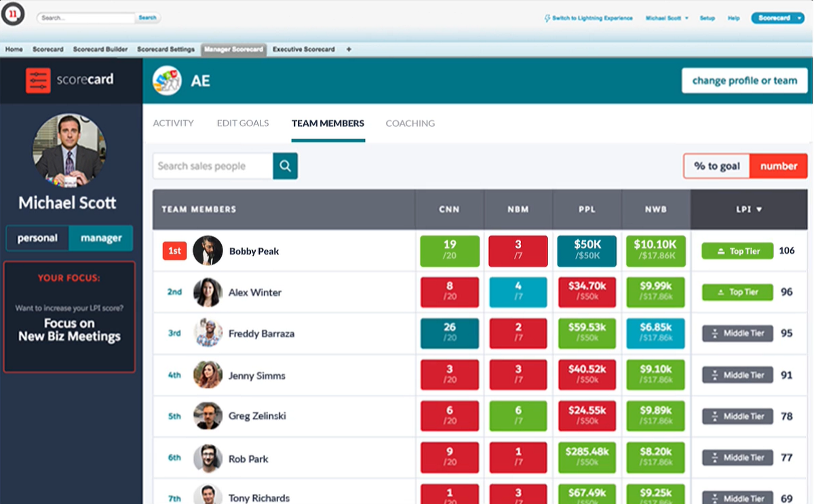Viewport: 814px width, 504px height.
Task: Click the AE team avatar icon
Action: [168, 80]
